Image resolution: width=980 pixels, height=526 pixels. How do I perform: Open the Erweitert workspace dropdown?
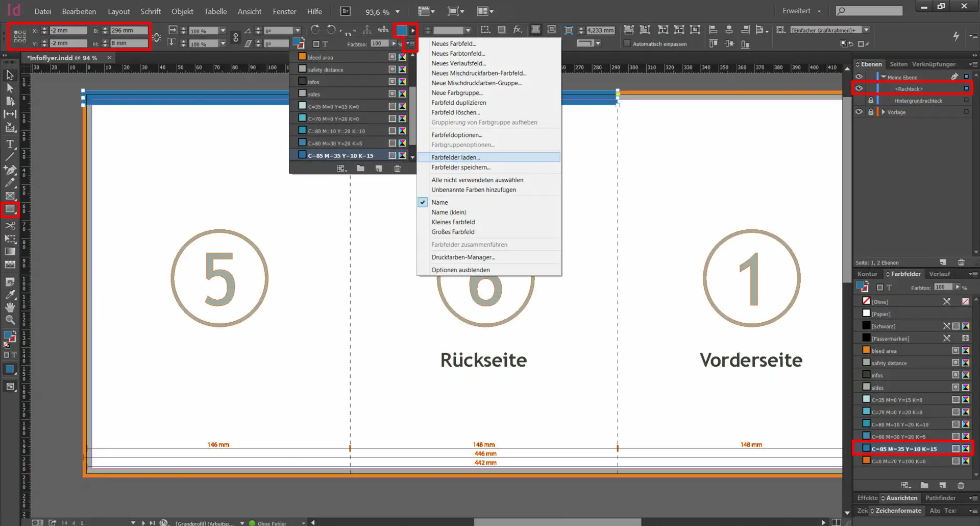pos(802,11)
